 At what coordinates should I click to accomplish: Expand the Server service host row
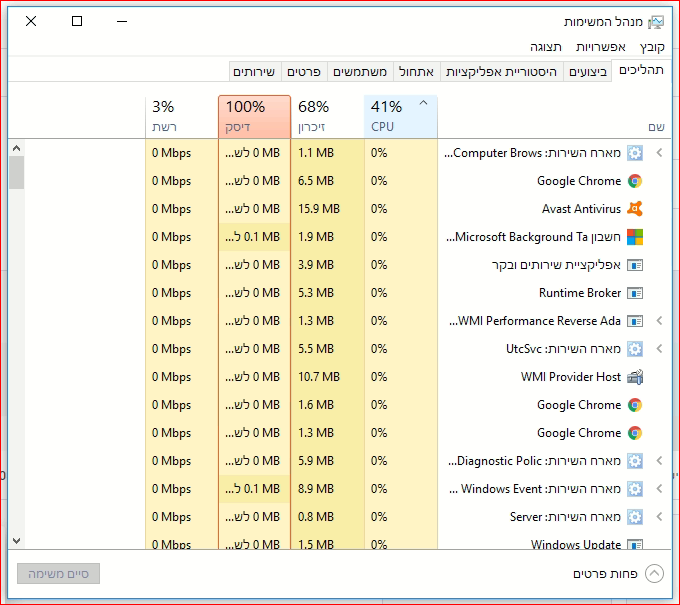click(659, 517)
